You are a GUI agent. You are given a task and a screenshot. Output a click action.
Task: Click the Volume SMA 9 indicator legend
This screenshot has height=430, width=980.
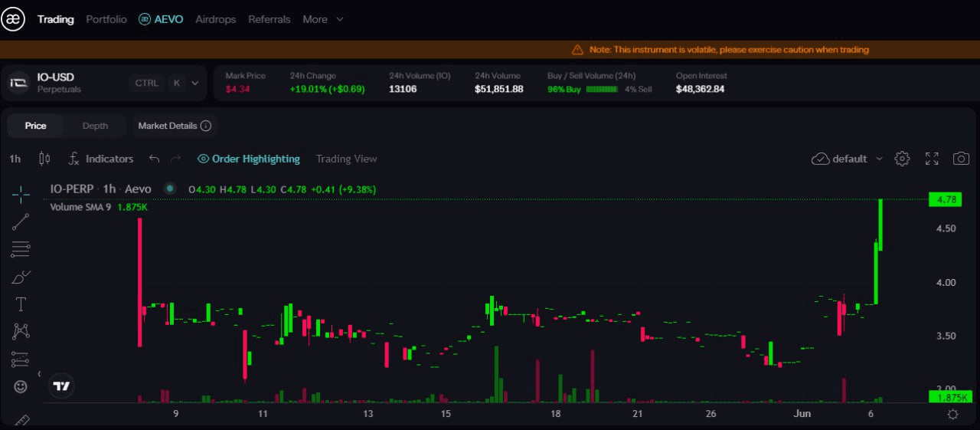[99, 207]
